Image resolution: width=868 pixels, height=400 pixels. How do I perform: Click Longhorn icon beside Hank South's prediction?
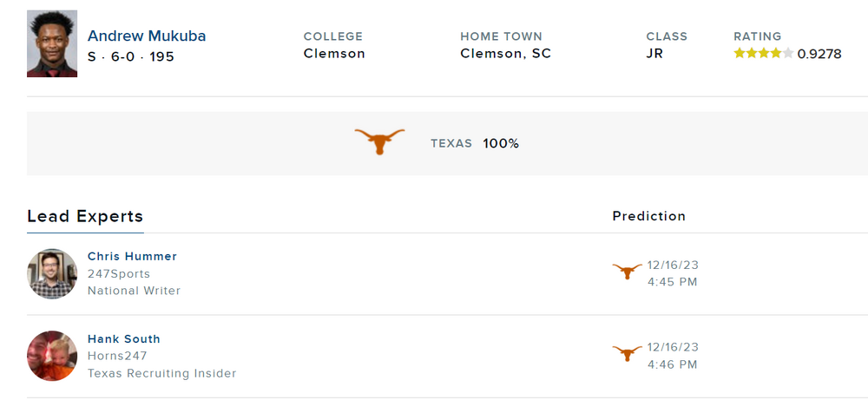pyautogui.click(x=627, y=354)
